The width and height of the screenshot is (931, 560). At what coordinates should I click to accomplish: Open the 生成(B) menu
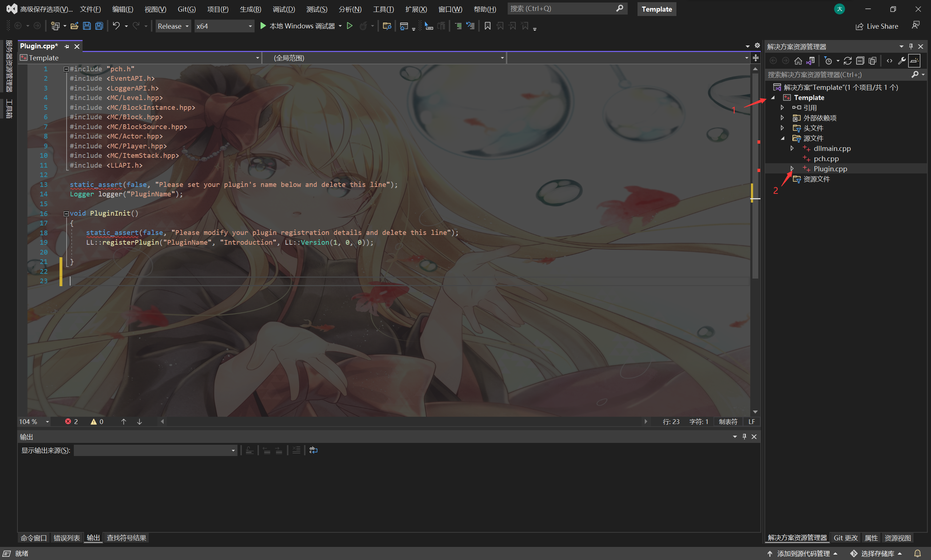[251, 9]
